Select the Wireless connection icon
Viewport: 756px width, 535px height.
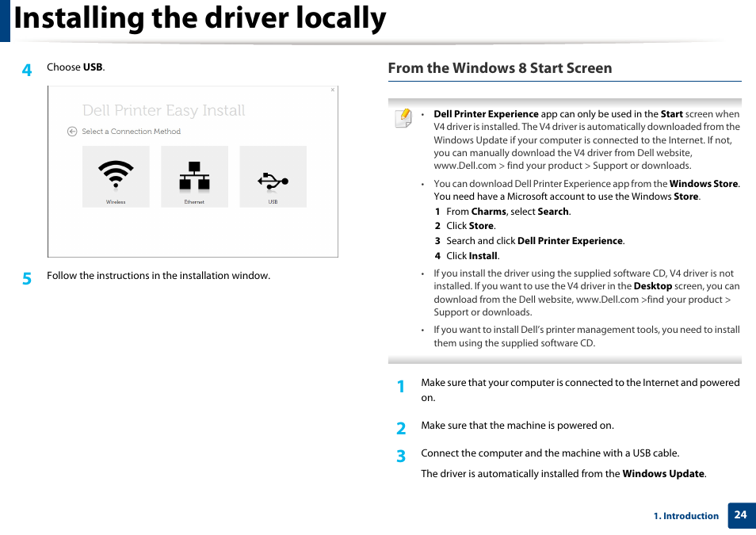click(x=116, y=177)
